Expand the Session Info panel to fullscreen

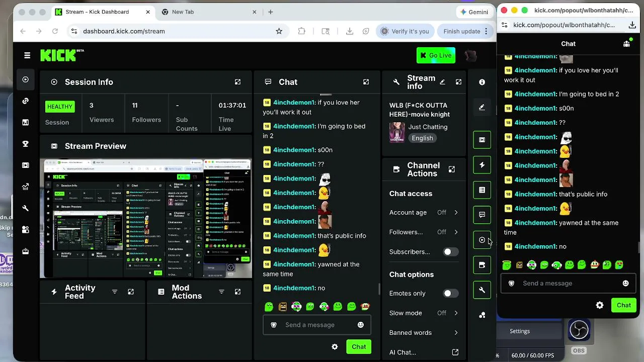click(x=237, y=82)
